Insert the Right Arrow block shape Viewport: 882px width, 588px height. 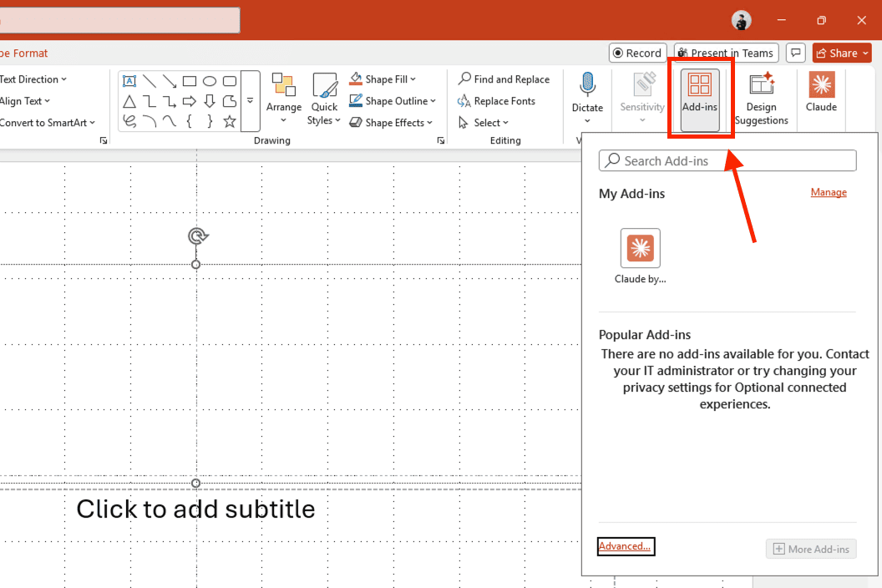pos(190,101)
